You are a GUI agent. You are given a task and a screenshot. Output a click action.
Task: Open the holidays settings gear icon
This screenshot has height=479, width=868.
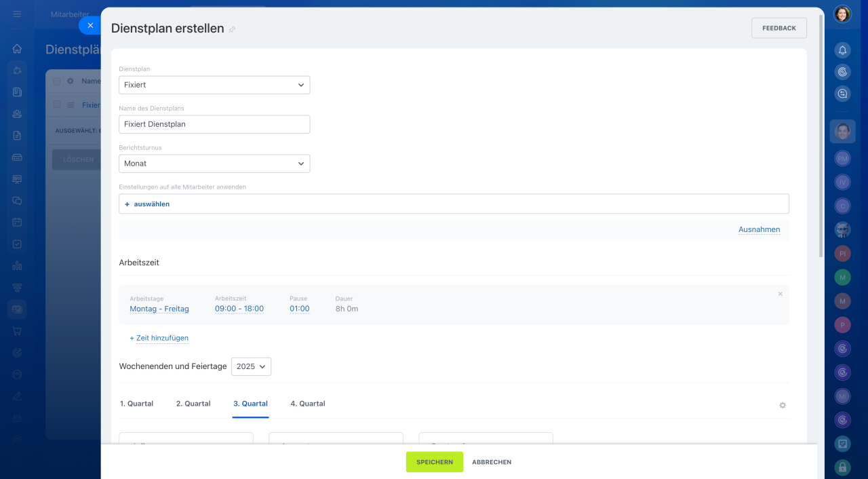tap(783, 405)
